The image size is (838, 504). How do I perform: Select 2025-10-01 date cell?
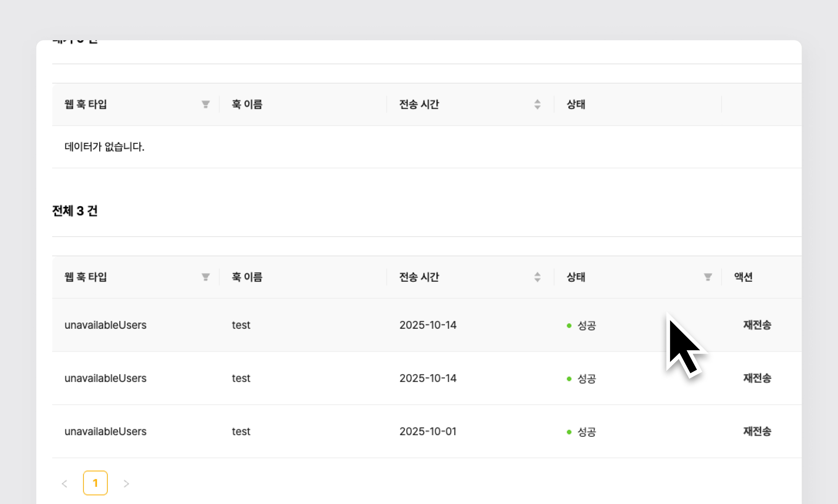click(428, 431)
